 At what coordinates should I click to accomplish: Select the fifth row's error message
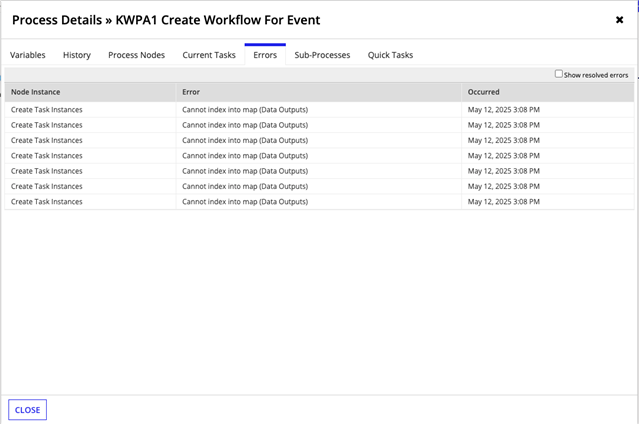point(245,171)
